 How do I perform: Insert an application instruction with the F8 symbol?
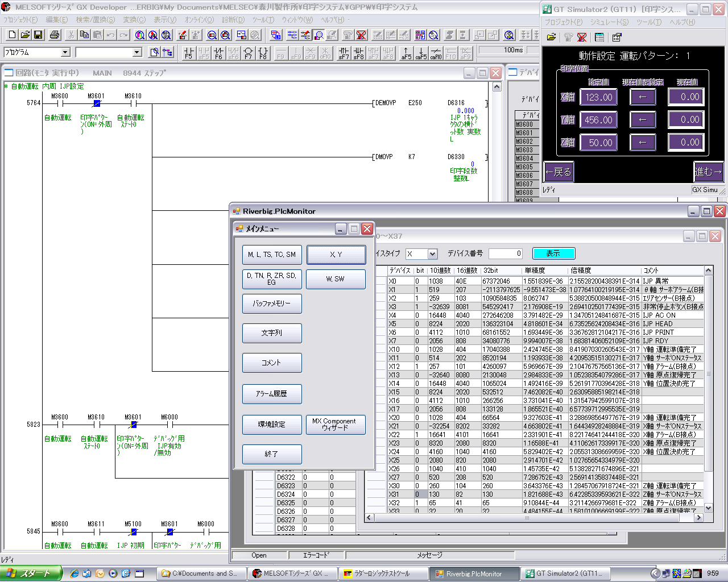pyautogui.click(x=263, y=53)
